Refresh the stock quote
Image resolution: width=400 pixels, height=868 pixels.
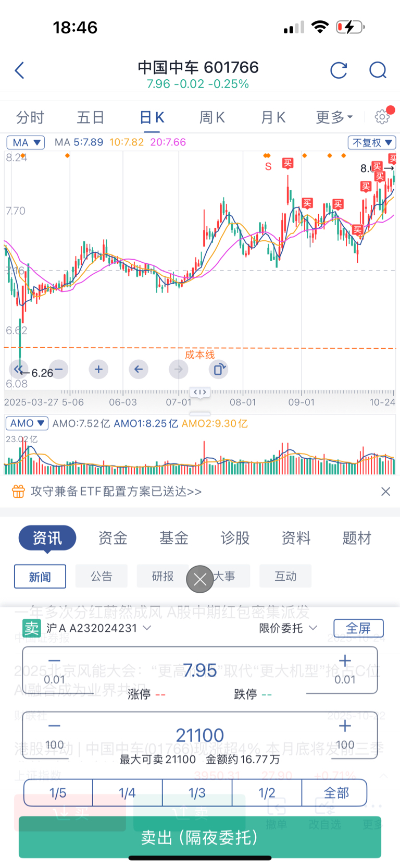[x=339, y=70]
